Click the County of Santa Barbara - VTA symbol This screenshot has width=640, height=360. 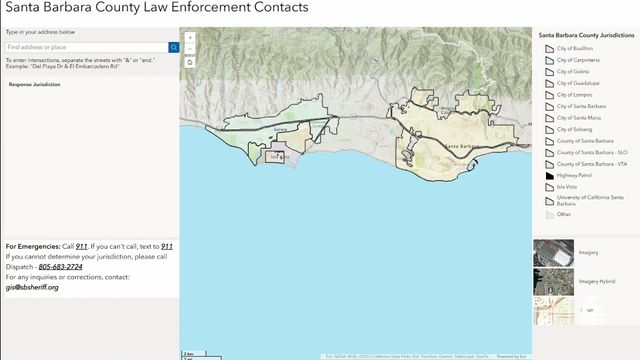point(549,164)
